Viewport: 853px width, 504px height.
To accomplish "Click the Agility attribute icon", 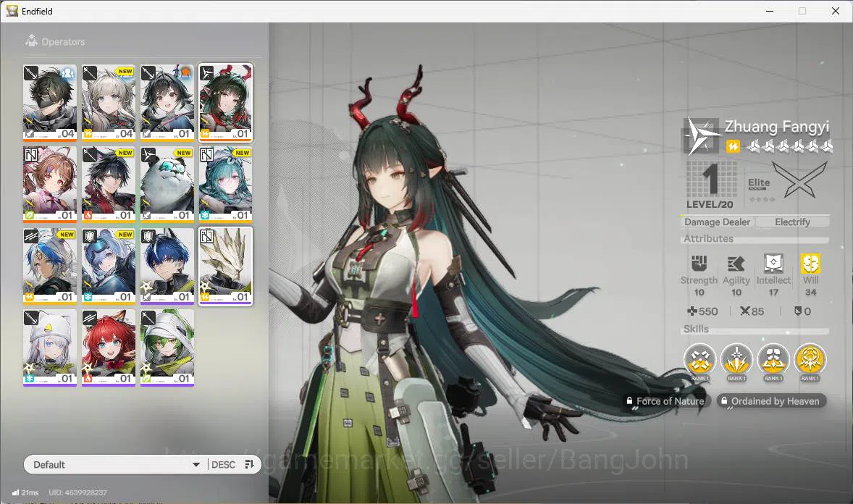I will click(736, 264).
